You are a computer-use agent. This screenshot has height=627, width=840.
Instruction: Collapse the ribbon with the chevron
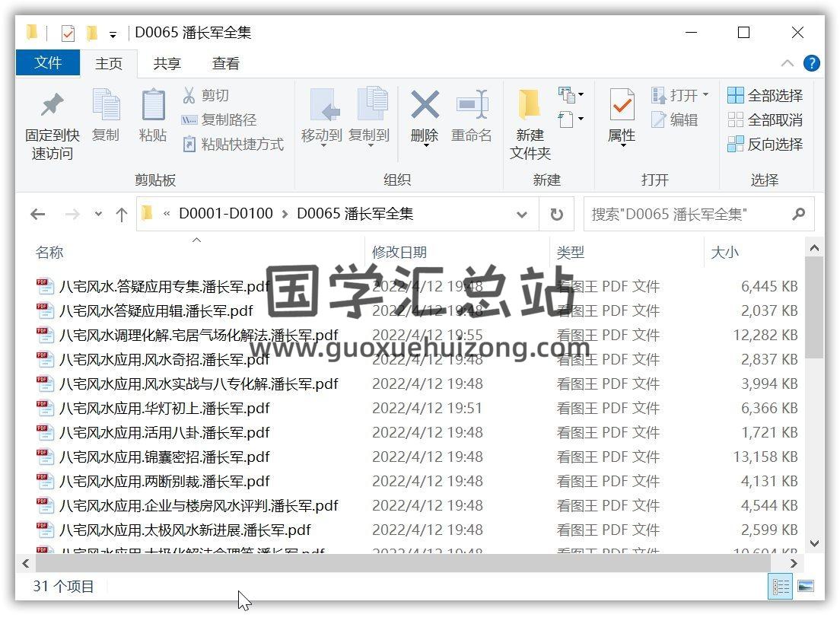click(787, 63)
